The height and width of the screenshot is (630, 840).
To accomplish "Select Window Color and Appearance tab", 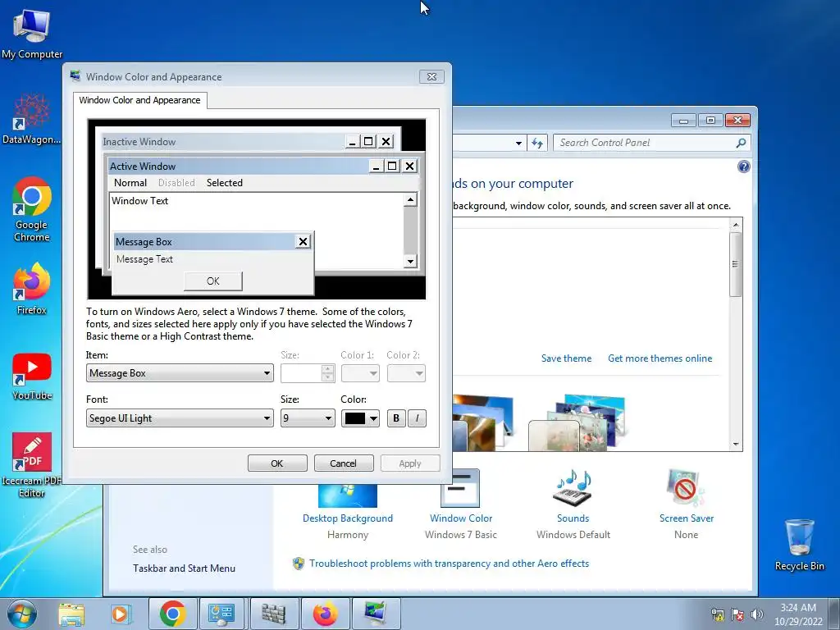I will 139,100.
